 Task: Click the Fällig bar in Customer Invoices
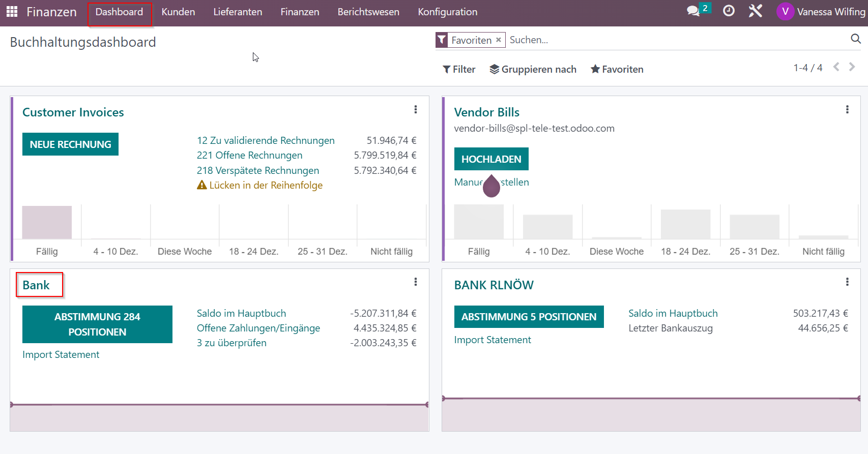pyautogui.click(x=47, y=222)
